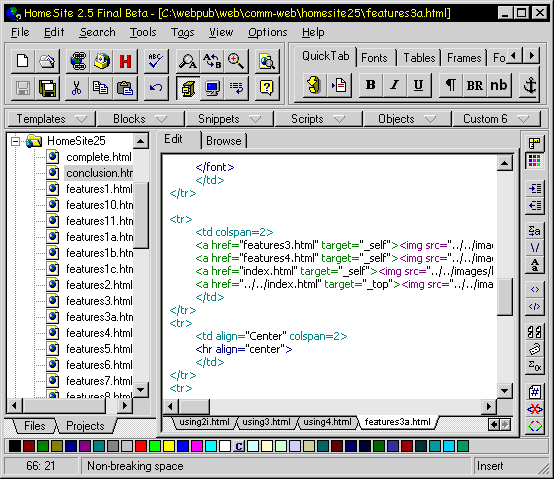Image resolution: width=554 pixels, height=479 pixels.
Task: Open the Templates dropdown
Action: (x=52, y=119)
